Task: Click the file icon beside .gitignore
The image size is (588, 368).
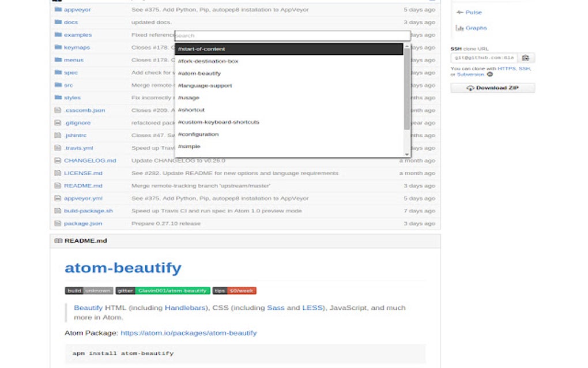Action: tap(58, 123)
